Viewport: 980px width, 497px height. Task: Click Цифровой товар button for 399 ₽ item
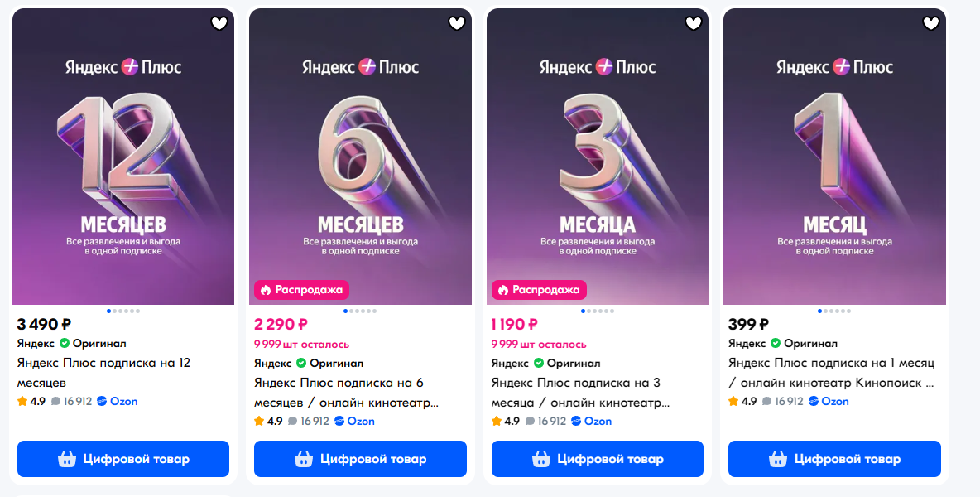pos(834,459)
